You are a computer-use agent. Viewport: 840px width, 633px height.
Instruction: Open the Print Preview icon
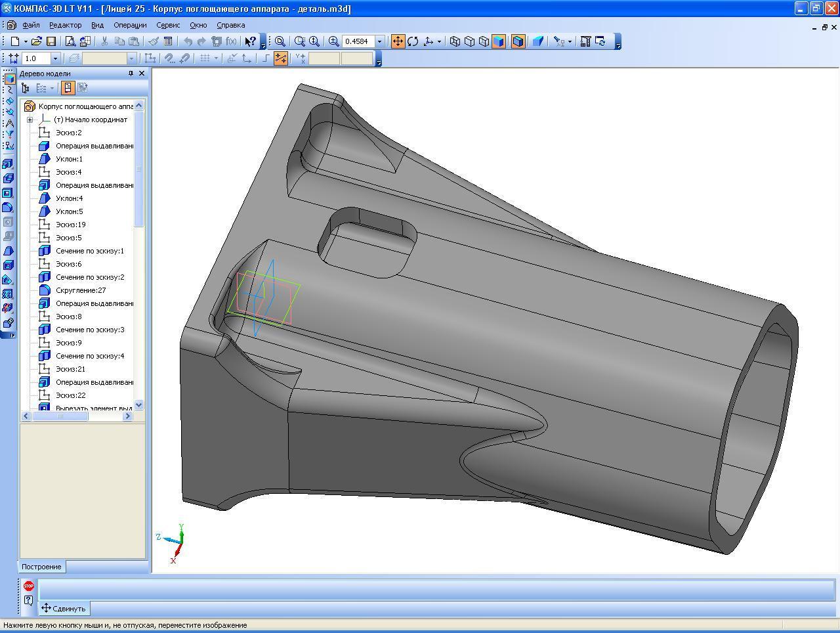click(71, 41)
